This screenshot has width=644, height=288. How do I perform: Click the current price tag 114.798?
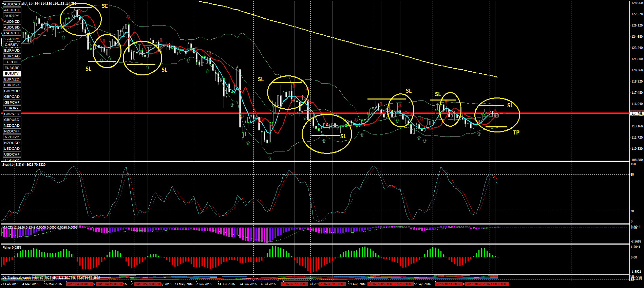(636, 113)
